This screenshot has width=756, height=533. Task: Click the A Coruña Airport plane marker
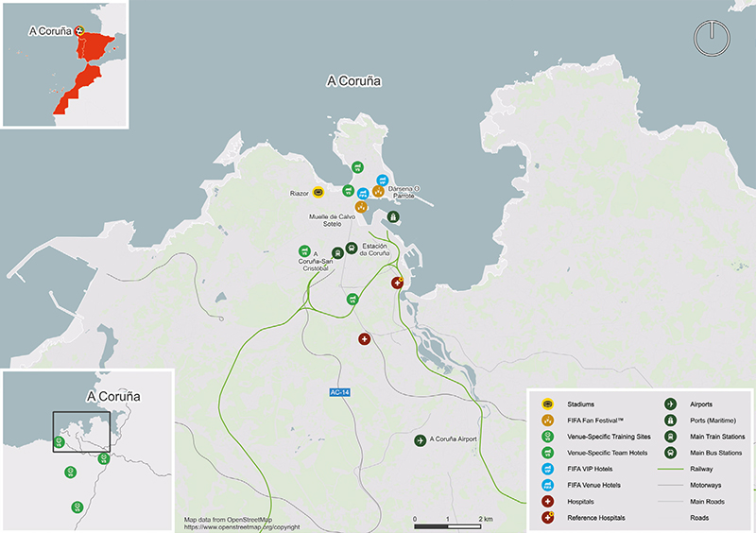point(420,439)
